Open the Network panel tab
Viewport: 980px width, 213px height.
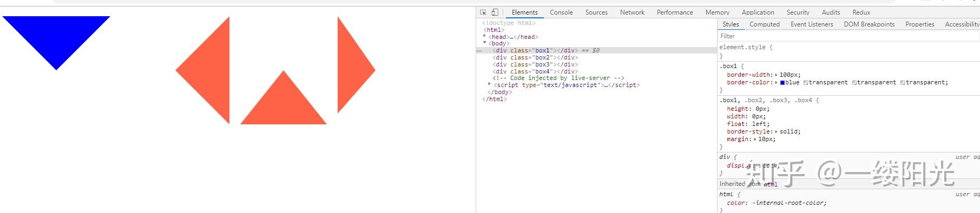[632, 12]
